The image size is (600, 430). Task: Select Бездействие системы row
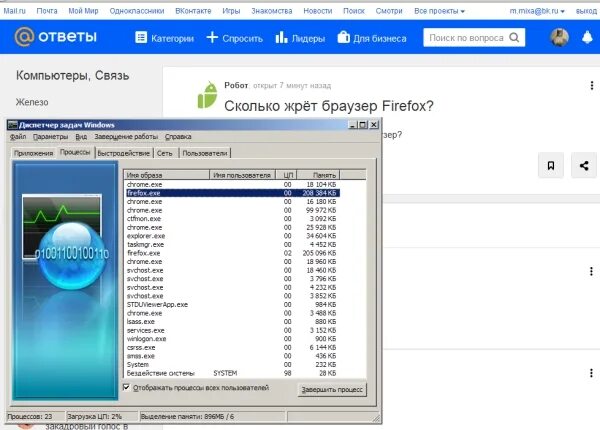(x=233, y=373)
